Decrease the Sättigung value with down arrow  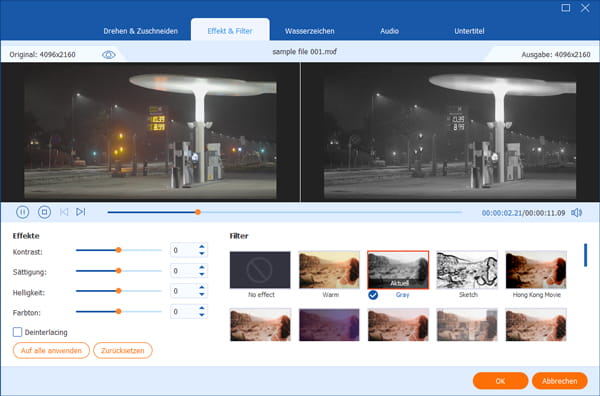tap(202, 274)
